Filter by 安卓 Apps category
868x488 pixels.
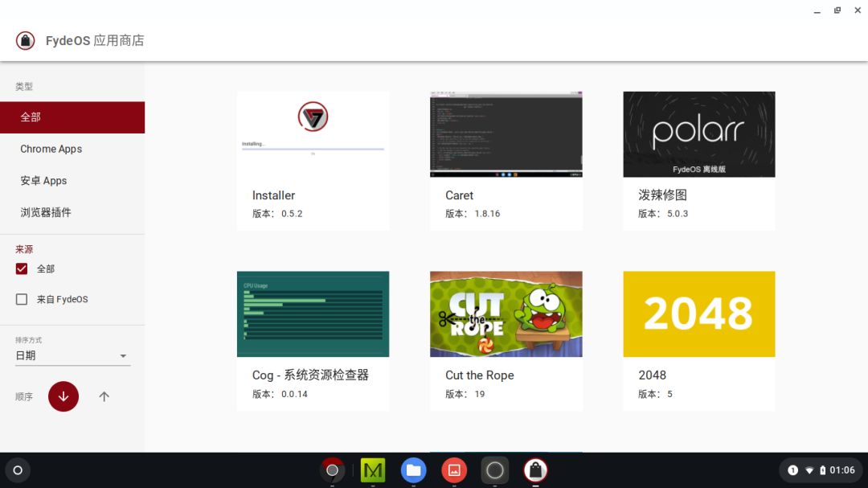[x=43, y=181]
